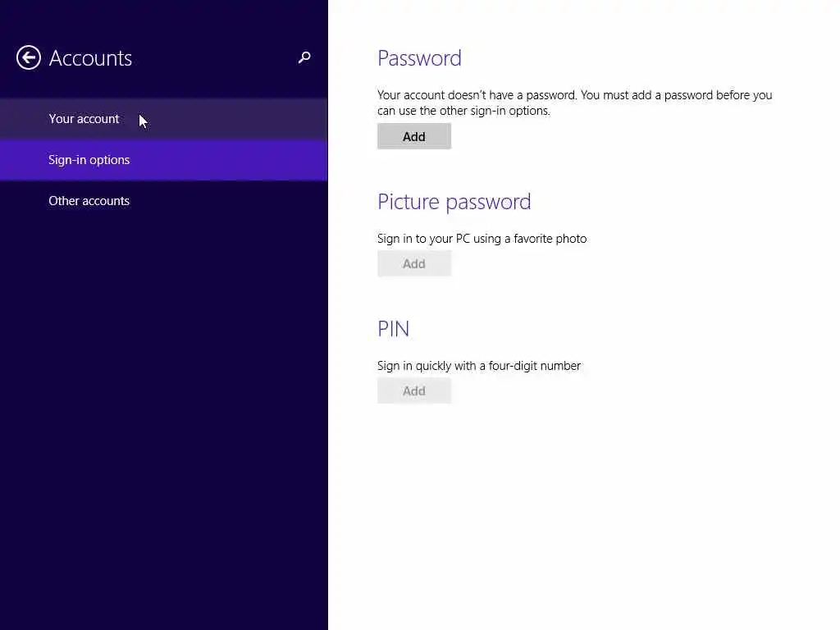
Task: Click empty sidebar area below Other accounts
Action: 164,418
